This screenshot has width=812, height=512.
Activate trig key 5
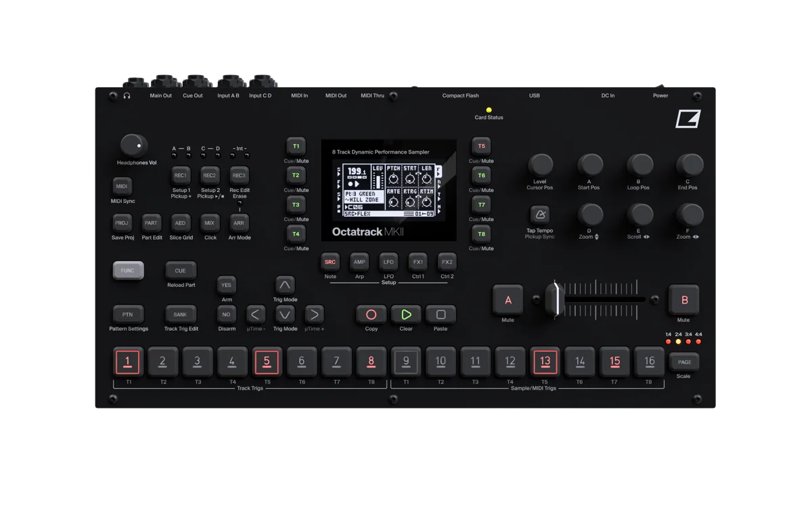[x=267, y=362]
